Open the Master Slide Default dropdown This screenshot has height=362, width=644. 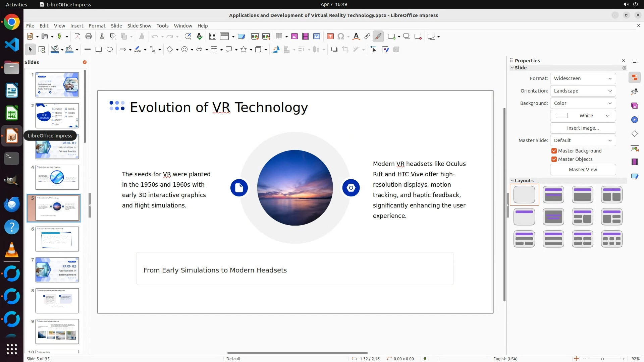pyautogui.click(x=583, y=140)
